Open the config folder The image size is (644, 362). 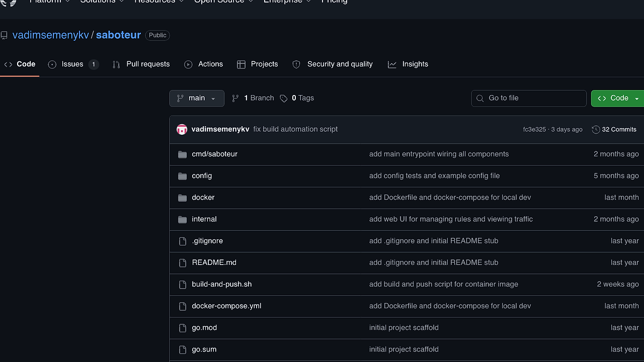pyautogui.click(x=202, y=175)
